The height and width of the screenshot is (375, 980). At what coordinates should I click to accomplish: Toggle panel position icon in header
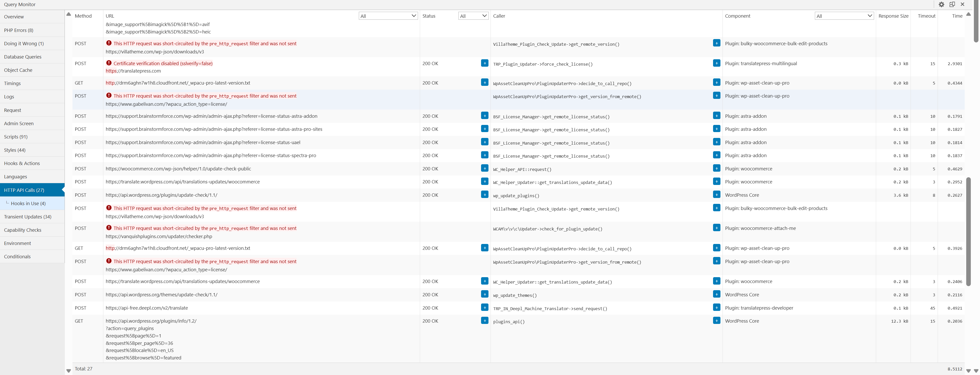click(x=952, y=4)
